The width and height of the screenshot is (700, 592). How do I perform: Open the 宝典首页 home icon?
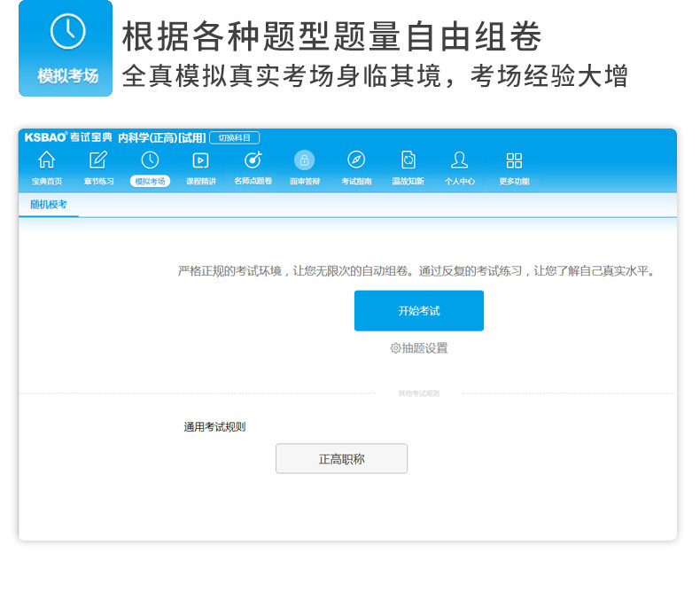tap(46, 160)
